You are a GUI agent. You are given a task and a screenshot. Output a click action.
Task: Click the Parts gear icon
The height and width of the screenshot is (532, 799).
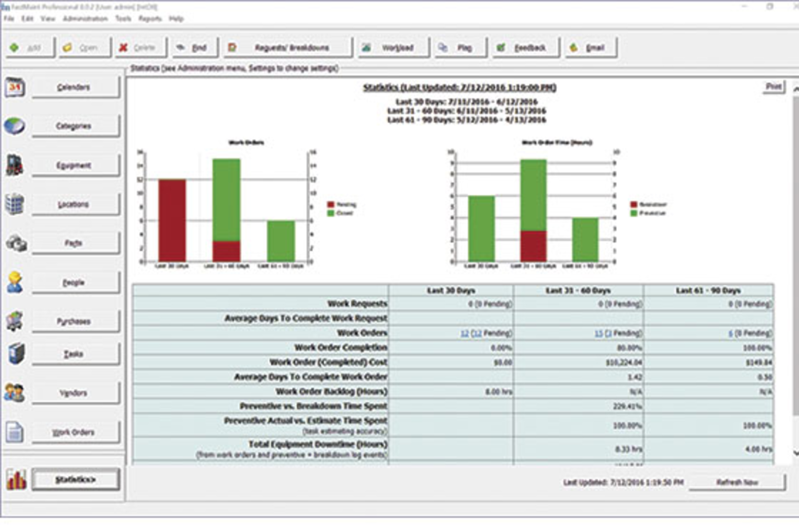coord(16,243)
